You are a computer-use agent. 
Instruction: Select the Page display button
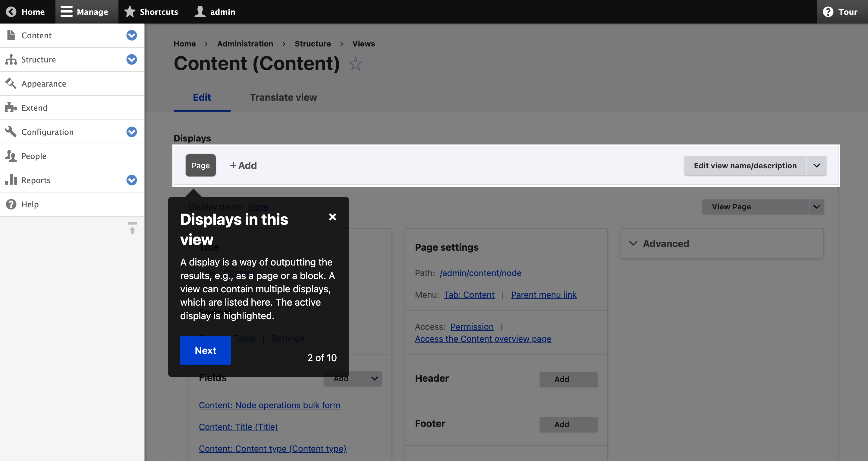(200, 165)
